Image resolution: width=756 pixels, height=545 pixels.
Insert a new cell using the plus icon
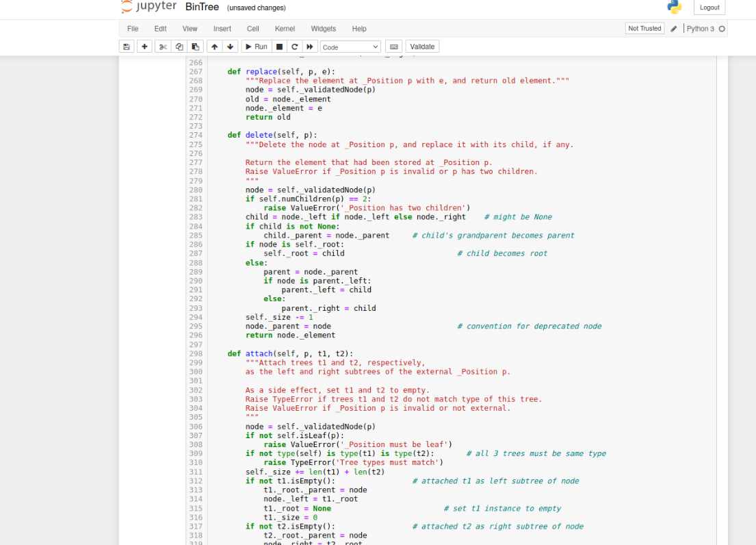(144, 46)
